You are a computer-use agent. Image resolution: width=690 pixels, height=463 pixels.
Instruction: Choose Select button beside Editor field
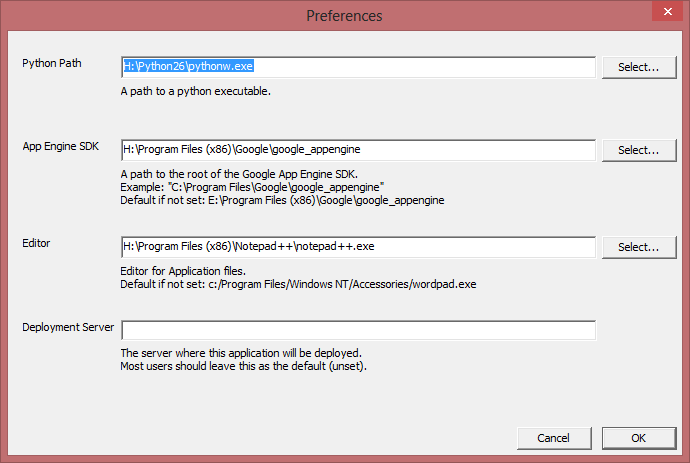tap(638, 247)
